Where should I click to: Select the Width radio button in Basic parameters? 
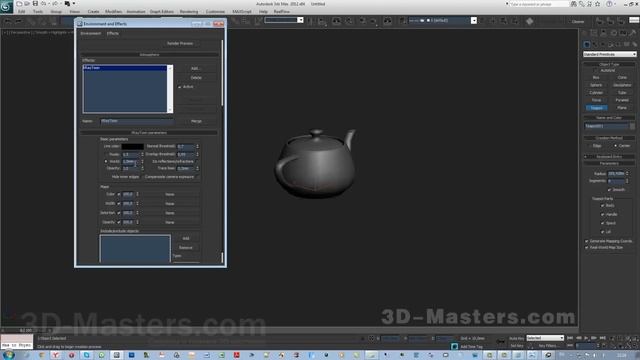[x=106, y=162]
